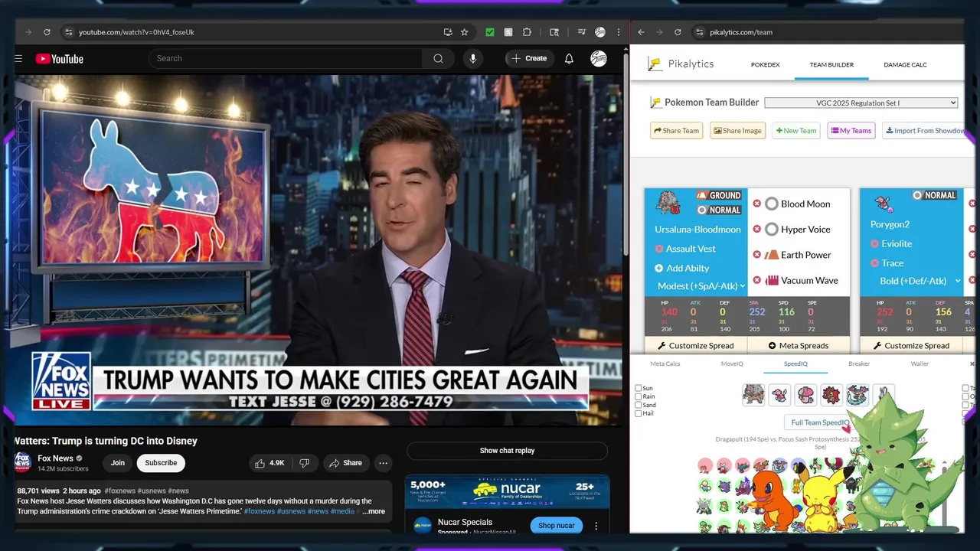Open Chrome's three-dot menu in YouTube window
980x551 pixels.
(619, 32)
